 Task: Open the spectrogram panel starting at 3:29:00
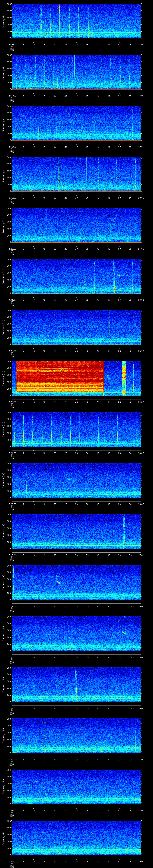coord(76,685)
